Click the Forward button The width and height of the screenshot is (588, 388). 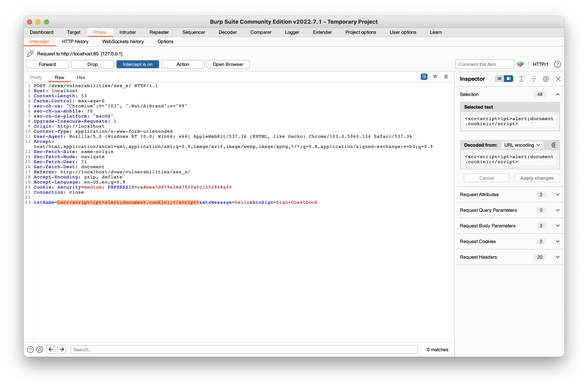[47, 64]
